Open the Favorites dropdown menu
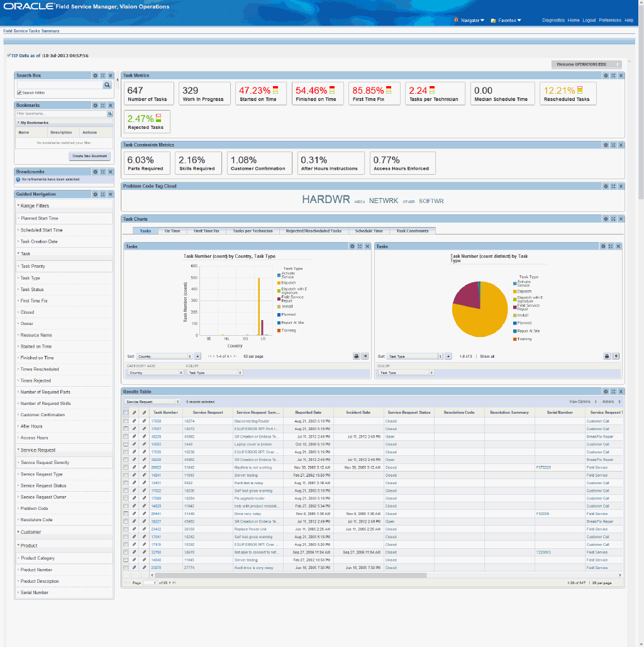The height and width of the screenshot is (647, 644). point(509,20)
